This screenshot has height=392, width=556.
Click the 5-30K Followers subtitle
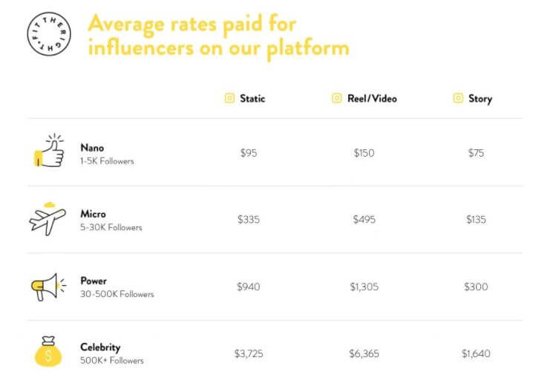click(111, 227)
